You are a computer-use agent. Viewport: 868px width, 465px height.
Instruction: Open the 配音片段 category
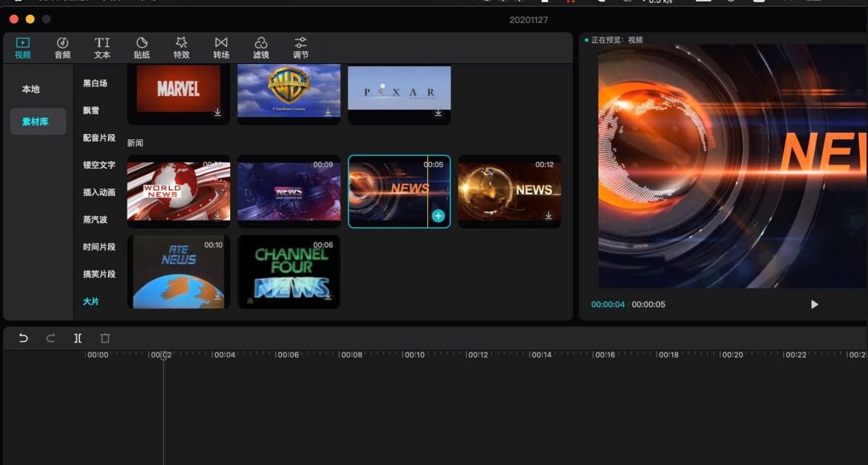pos(99,137)
